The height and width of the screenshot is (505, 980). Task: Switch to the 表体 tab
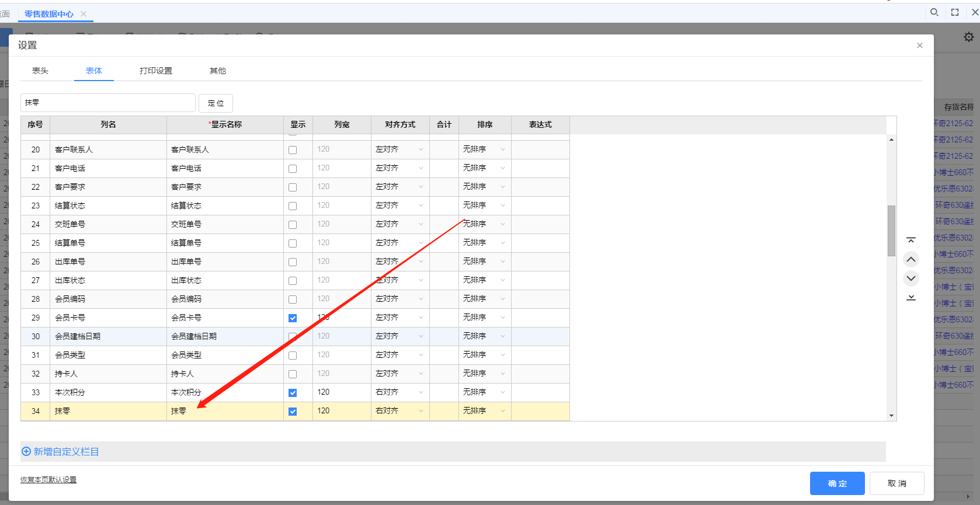[x=94, y=71]
